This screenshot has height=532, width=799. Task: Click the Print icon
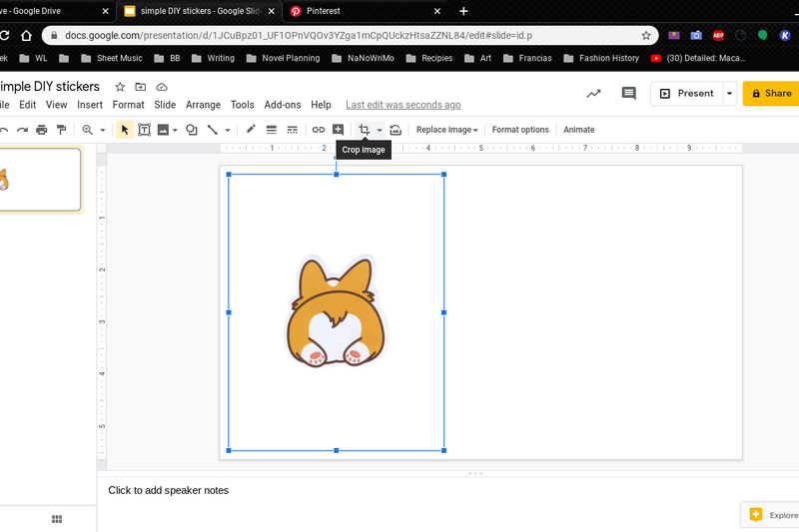pyautogui.click(x=42, y=130)
